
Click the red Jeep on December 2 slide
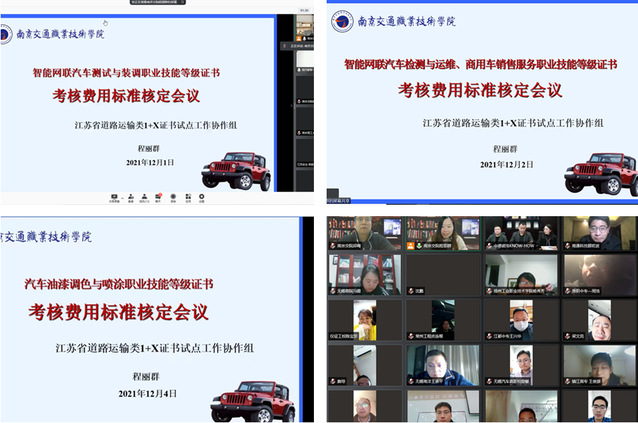(599, 172)
